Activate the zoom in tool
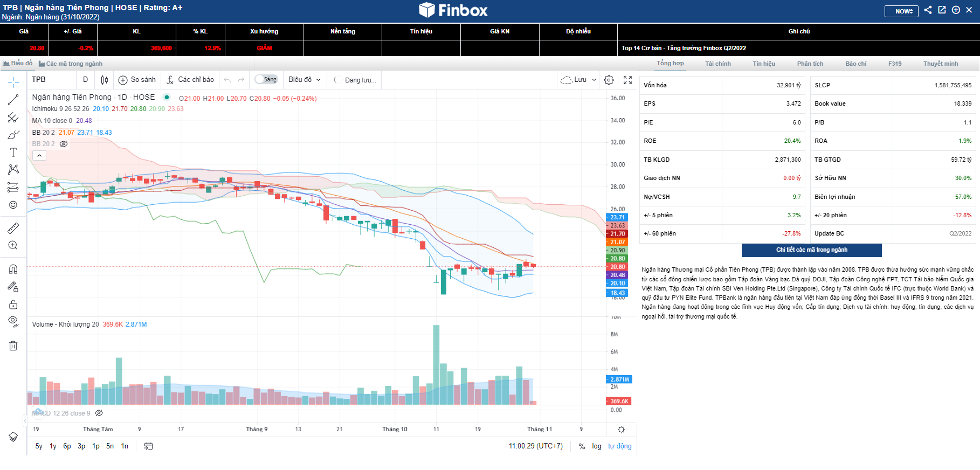The width and height of the screenshot is (980, 470). point(13,245)
